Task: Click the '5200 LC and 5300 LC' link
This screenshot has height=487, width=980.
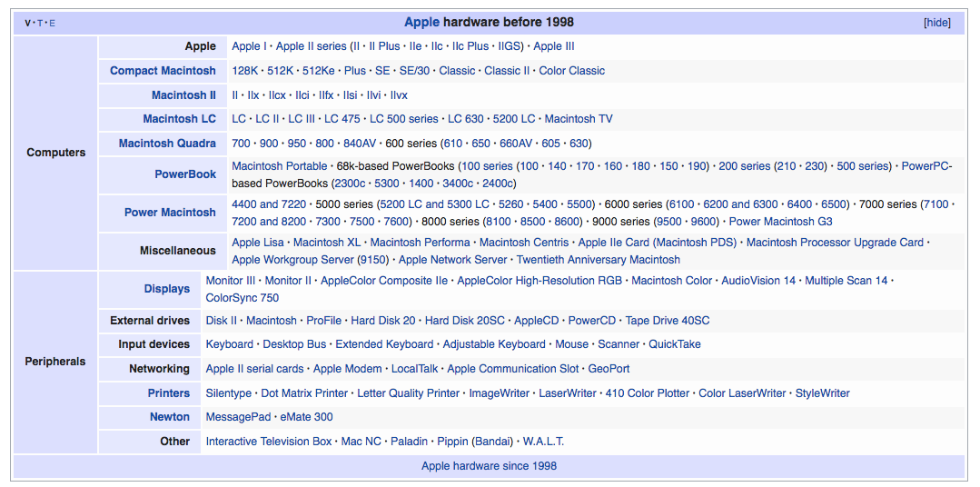Action: [434, 204]
